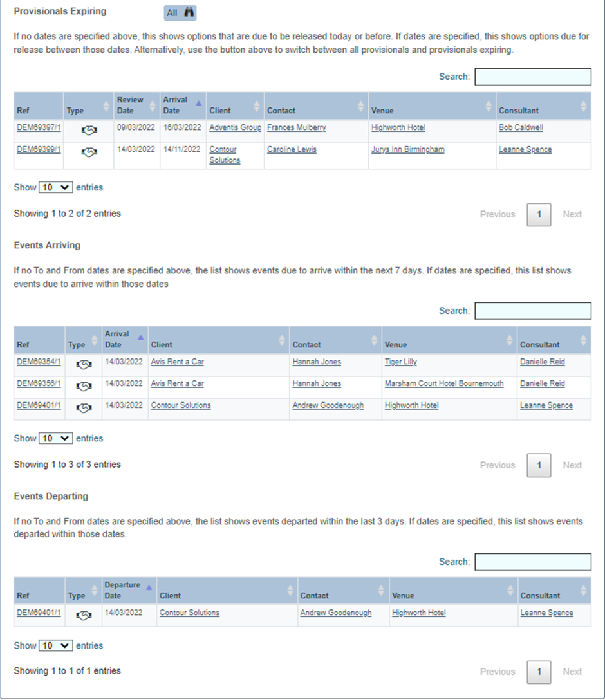Click page 1 button under Events Arriving
This screenshot has height=700, width=605.
[539, 465]
